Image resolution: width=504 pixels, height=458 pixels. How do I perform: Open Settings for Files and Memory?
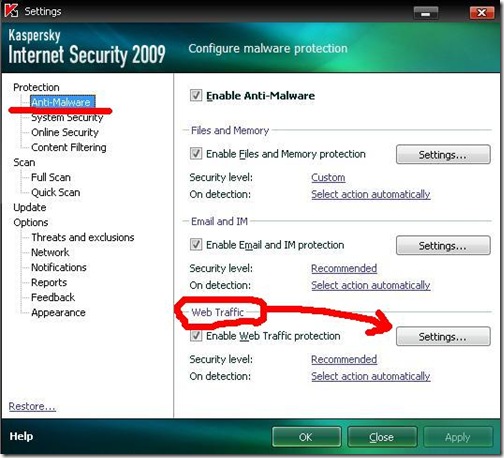point(443,154)
